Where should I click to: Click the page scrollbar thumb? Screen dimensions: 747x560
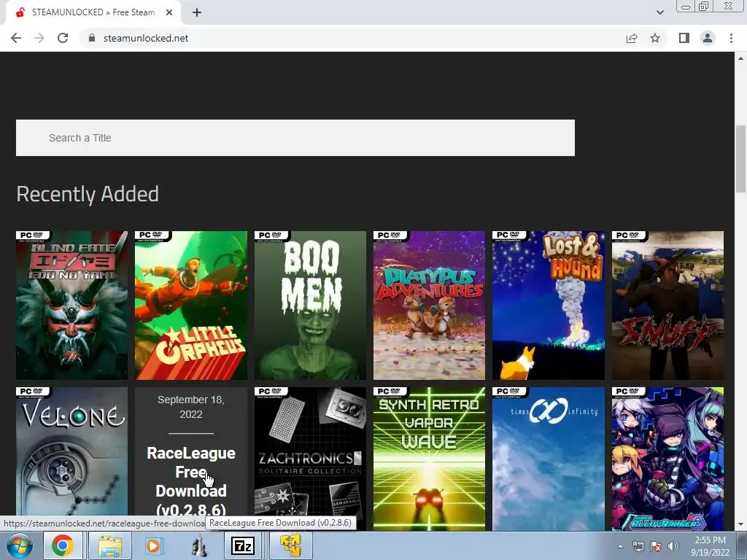740,158
